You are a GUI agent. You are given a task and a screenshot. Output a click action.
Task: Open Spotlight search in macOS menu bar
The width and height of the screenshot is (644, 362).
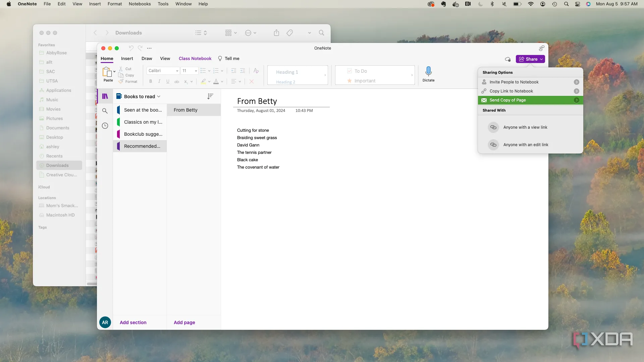[x=566, y=4]
